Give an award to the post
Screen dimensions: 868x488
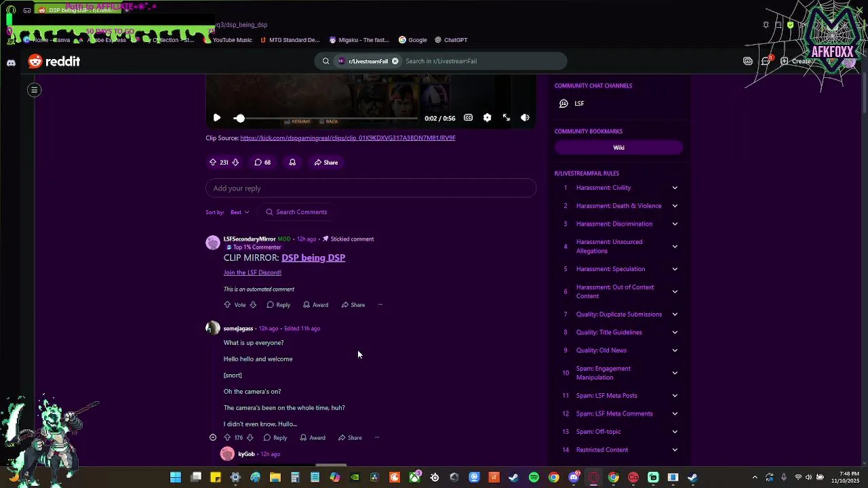[292, 163]
